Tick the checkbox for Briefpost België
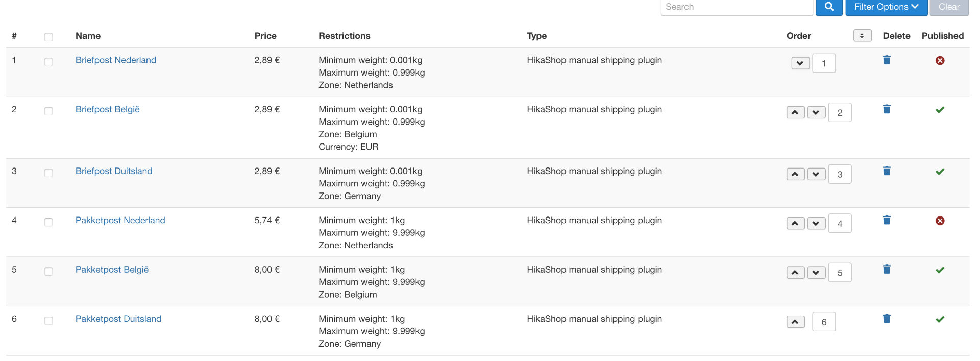980x361 pixels. click(48, 111)
